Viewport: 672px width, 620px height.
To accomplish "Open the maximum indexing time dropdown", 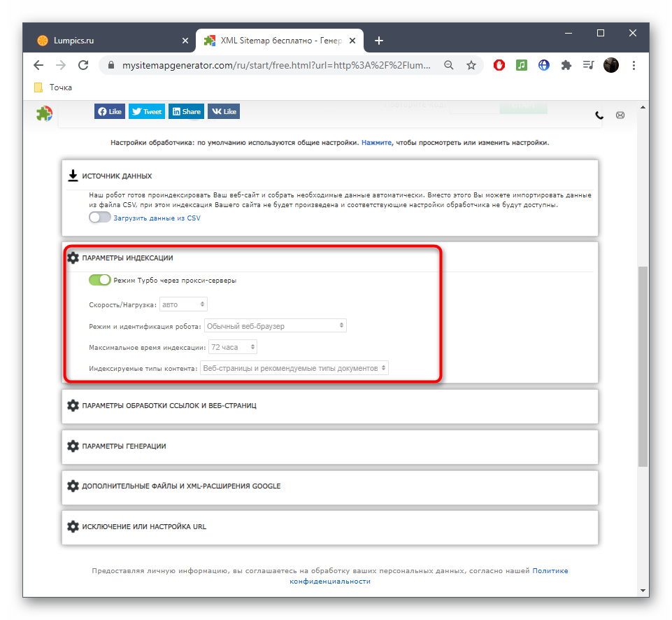I will click(233, 346).
